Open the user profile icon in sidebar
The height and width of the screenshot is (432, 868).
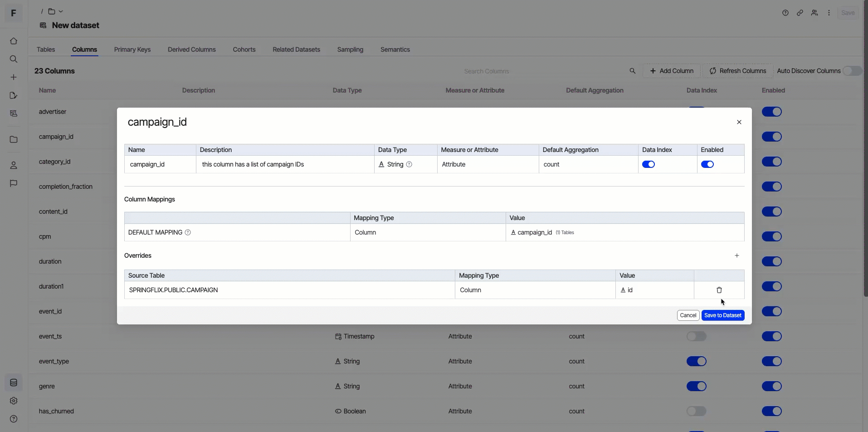click(x=14, y=165)
